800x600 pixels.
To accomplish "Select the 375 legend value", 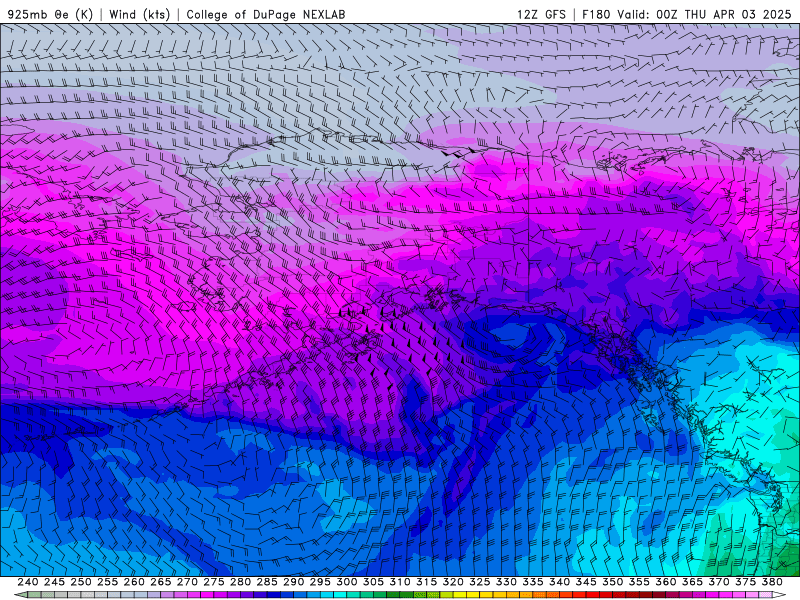I will pyautogui.click(x=745, y=582).
